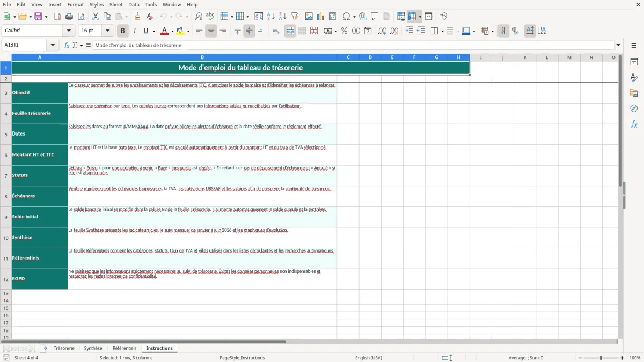
Task: Expand the Name Box dropdown
Action: 53,46
